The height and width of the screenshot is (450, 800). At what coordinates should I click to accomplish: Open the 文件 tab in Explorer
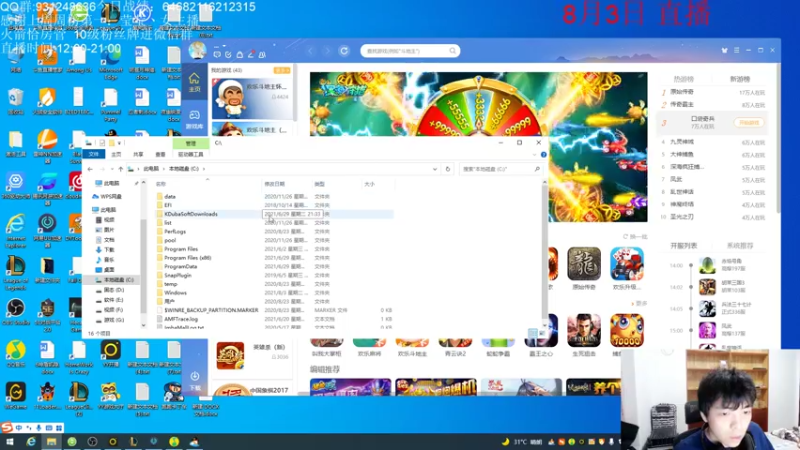(93, 154)
